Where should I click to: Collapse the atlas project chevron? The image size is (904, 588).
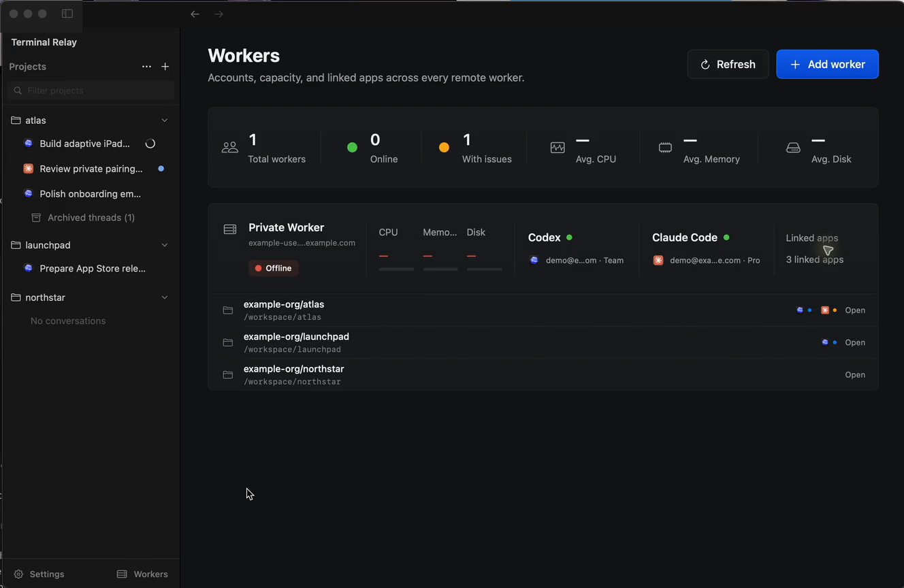pos(164,120)
